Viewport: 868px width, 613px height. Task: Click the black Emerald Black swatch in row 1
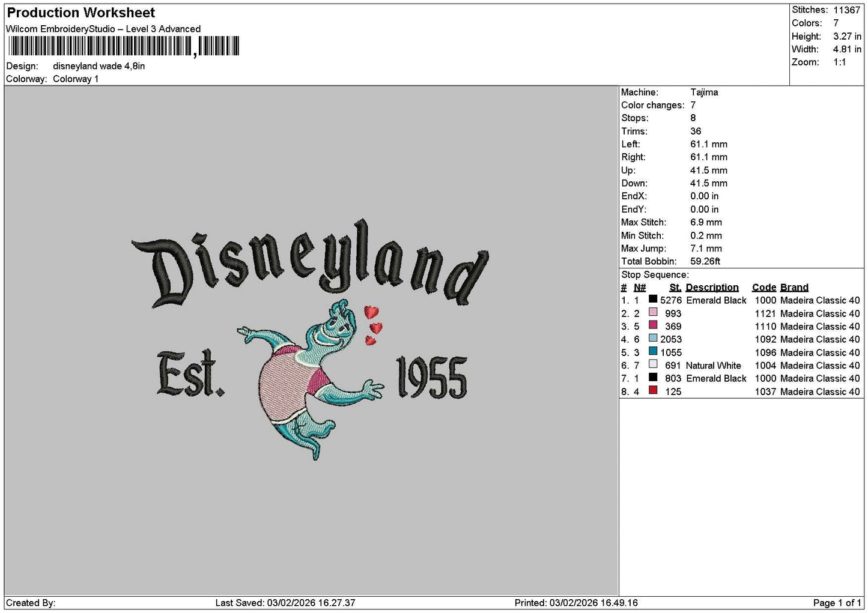pyautogui.click(x=653, y=299)
